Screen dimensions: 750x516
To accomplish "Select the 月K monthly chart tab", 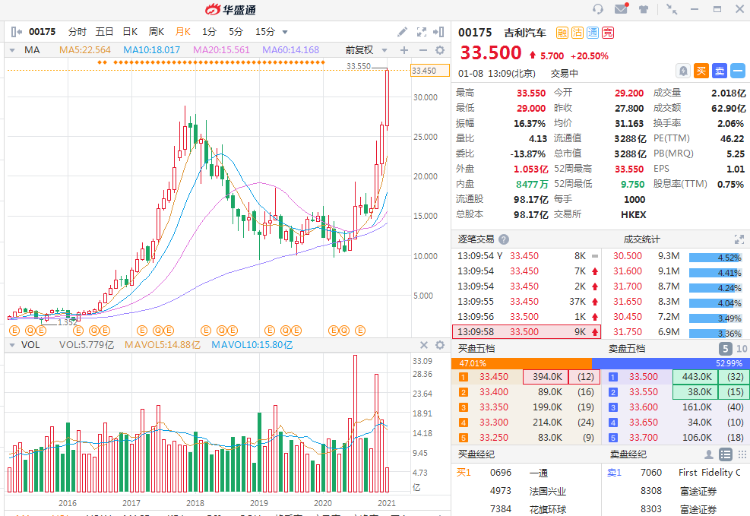I will pos(183,32).
